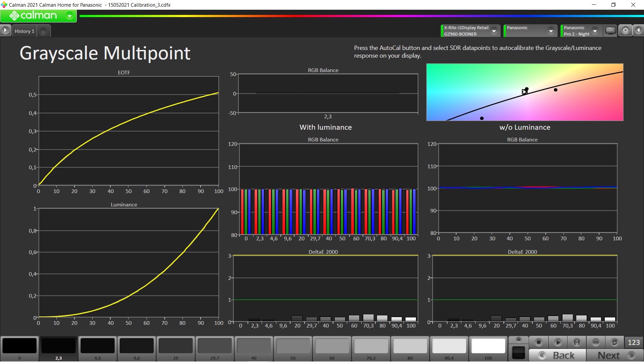The image size is (644, 362).
Task: Toggle the 123 numeric data view
Action: [634, 342]
